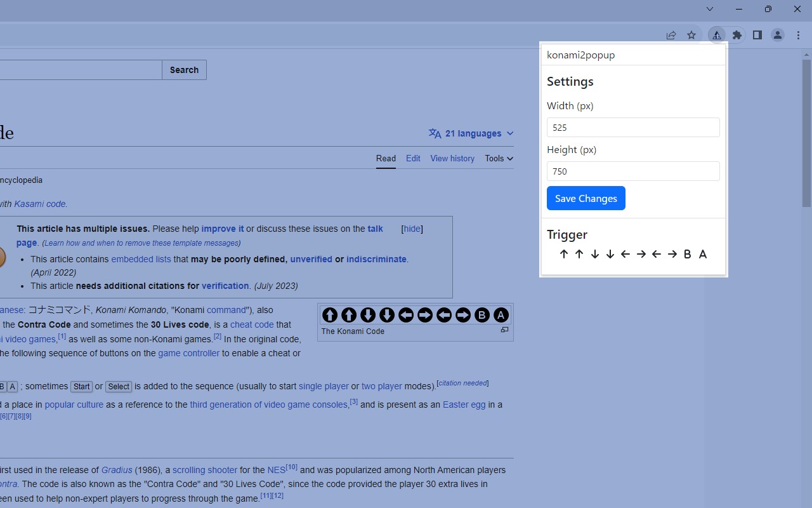812x508 pixels.
Task: Open 'third generation of video game consoles' link
Action: coord(268,404)
